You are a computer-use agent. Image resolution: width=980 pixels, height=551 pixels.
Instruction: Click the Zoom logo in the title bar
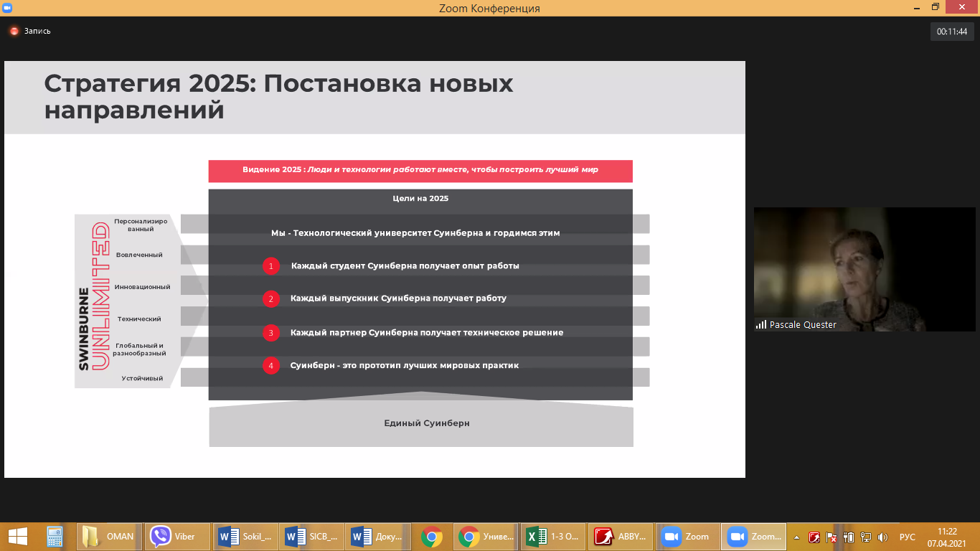[7, 8]
